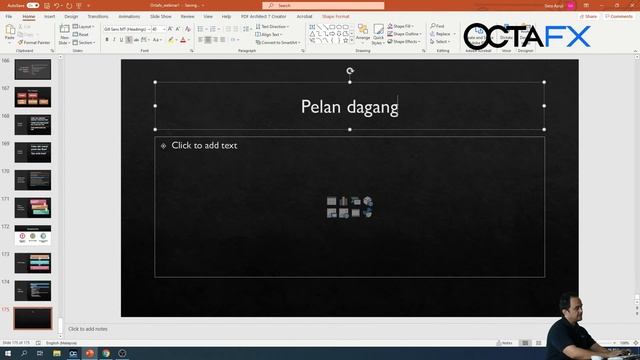Viewport: 640px width, 360px height.
Task: Toggle center text alignment
Action: [208, 40]
